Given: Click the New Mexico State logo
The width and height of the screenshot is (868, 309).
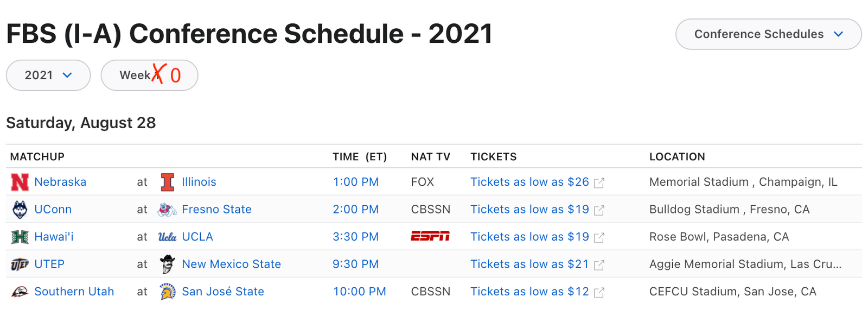Looking at the screenshot, I should (168, 264).
